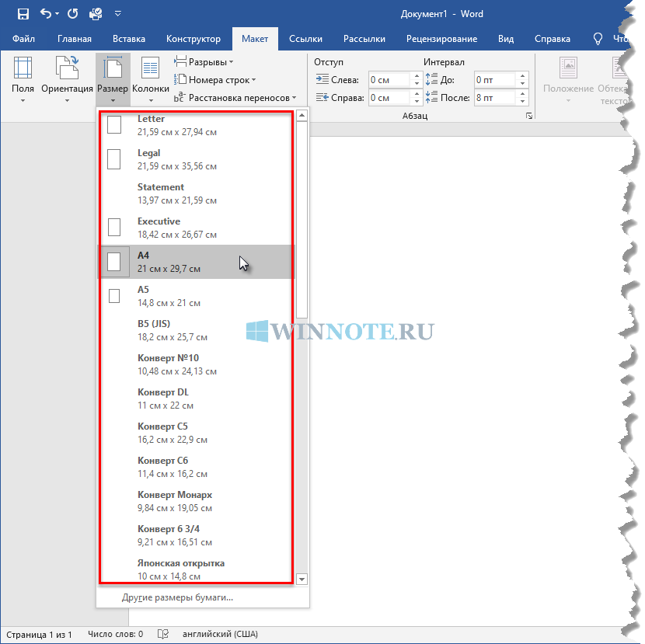Open the Номера строк dropdown

(214, 80)
